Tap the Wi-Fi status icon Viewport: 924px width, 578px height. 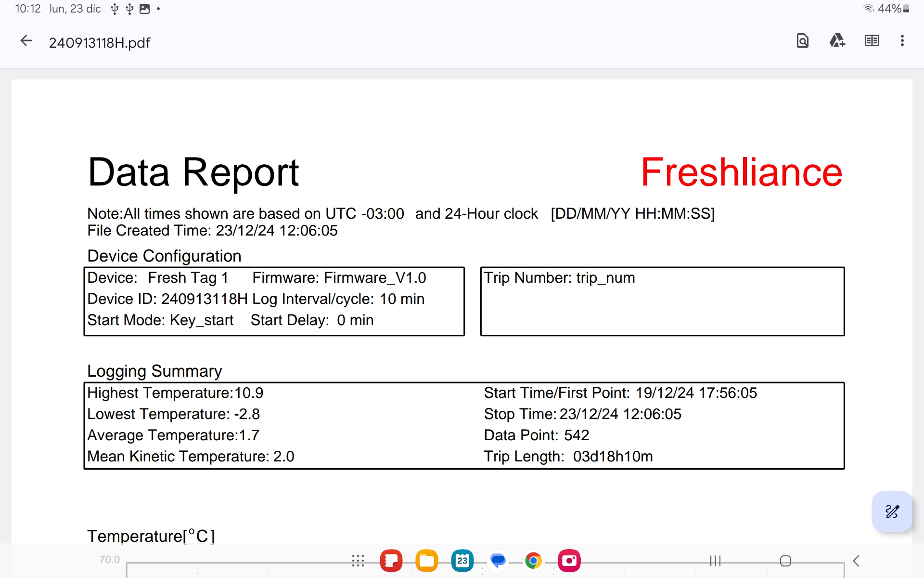pyautogui.click(x=869, y=9)
